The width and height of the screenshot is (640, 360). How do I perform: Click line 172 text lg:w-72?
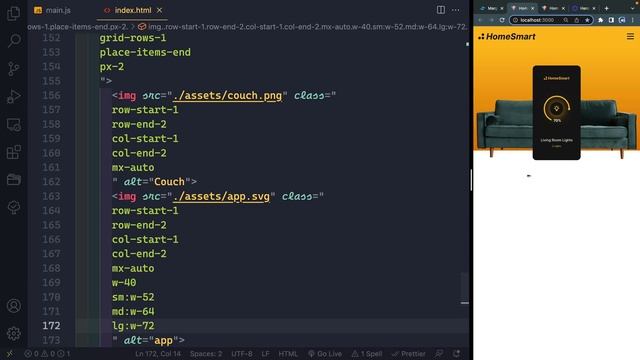(x=133, y=326)
